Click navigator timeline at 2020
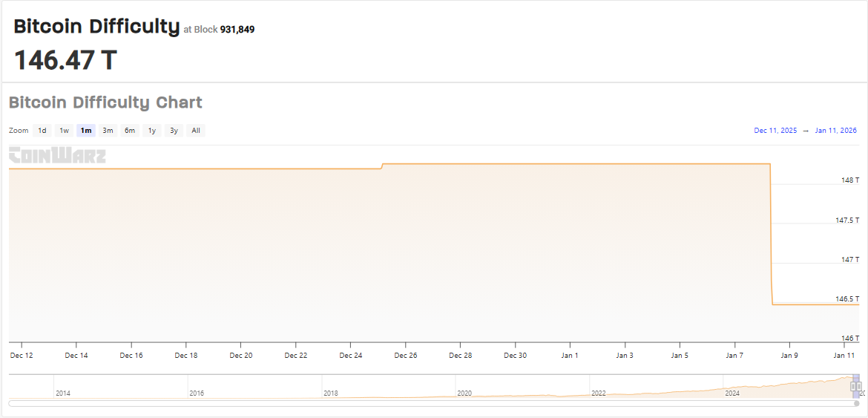Screen dimensions: 868x418 (464, 387)
